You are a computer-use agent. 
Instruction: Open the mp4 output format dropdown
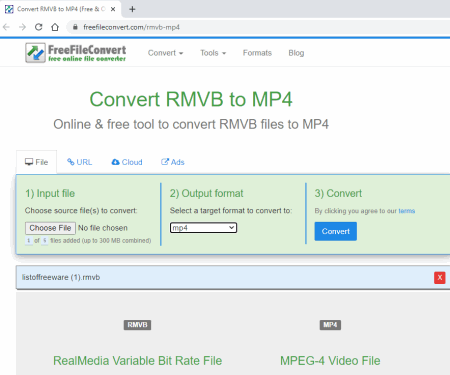click(x=203, y=228)
